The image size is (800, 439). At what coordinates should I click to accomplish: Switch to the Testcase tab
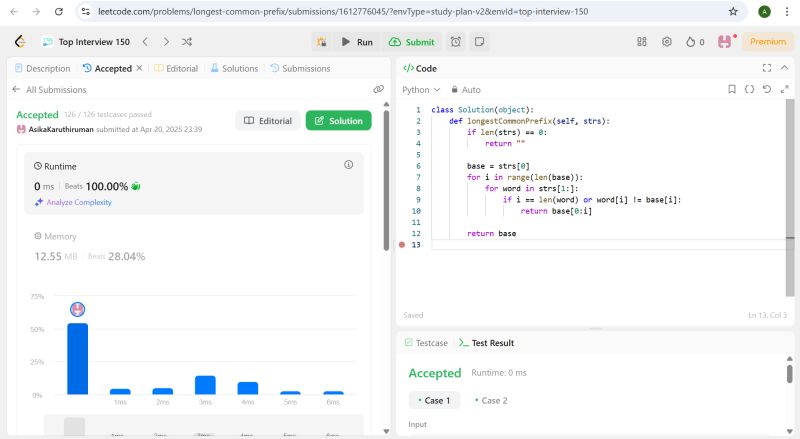[426, 343]
